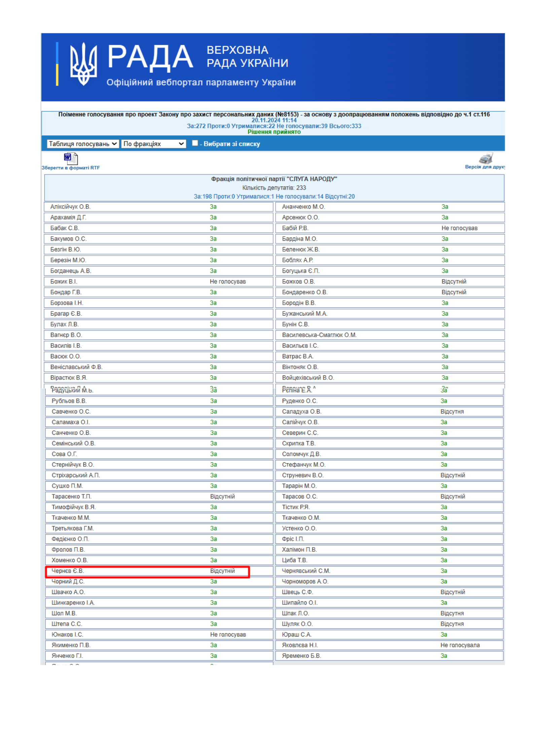The width and height of the screenshot is (534, 756).
Task: Select deputy "Ананченко М.О."
Action: (303, 207)
